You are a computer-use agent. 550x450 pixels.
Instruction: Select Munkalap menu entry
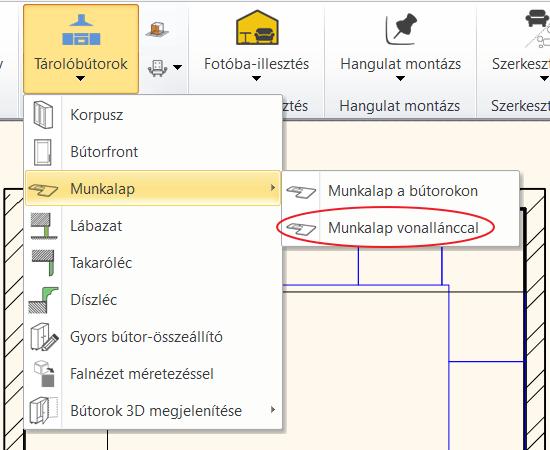click(153, 189)
